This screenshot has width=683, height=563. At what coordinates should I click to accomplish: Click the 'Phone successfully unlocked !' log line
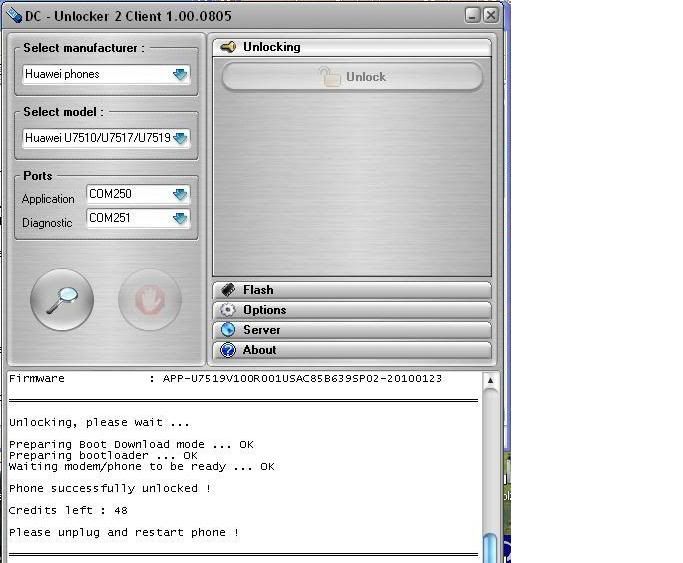tap(110, 489)
